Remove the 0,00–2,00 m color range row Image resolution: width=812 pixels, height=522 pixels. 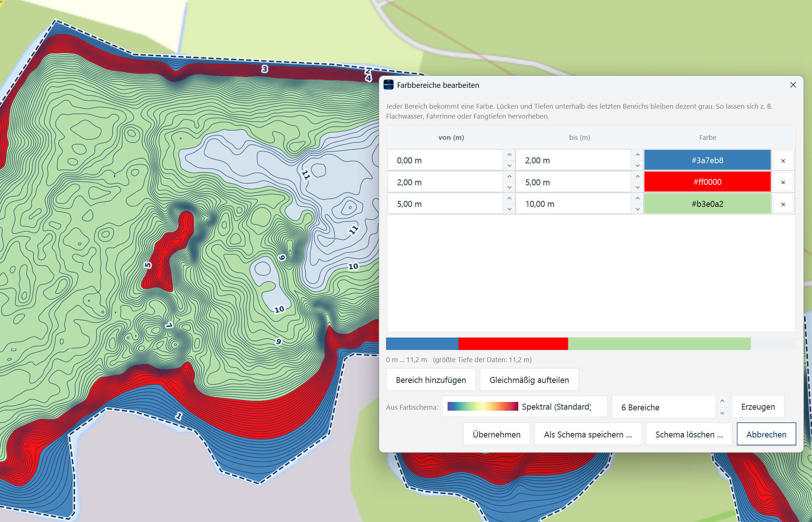point(783,160)
